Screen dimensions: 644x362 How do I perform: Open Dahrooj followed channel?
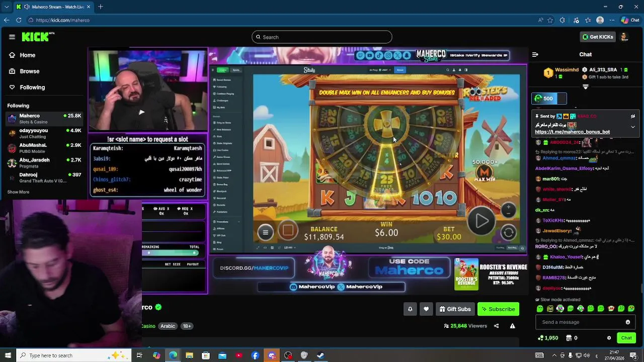(x=44, y=177)
